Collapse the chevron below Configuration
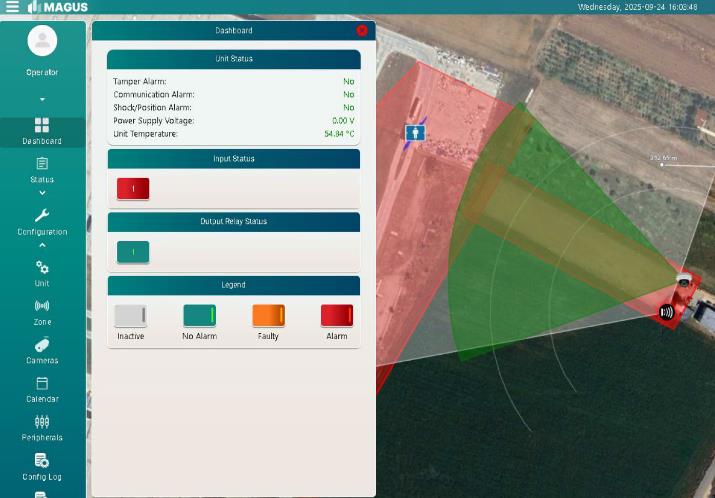This screenshot has height=498, width=715. (x=42, y=245)
